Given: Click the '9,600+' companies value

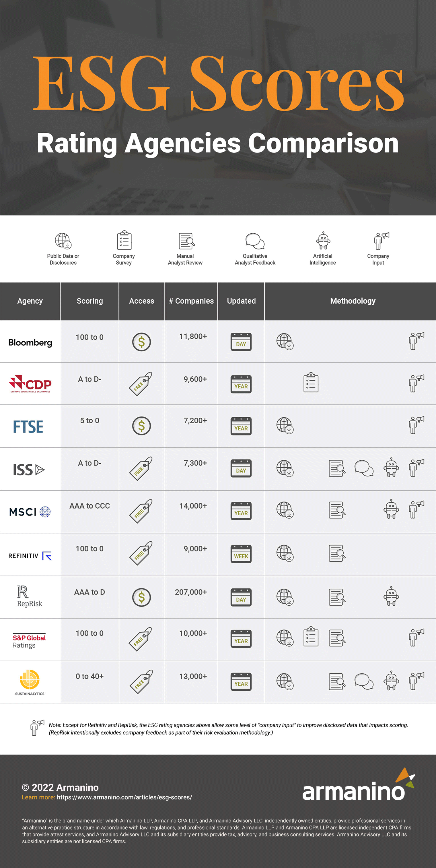Looking at the screenshot, I should pos(195,379).
